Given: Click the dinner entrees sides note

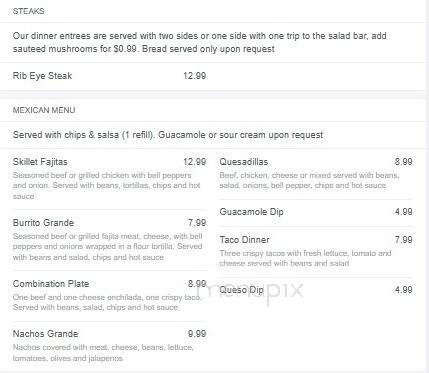Looking at the screenshot, I should coord(199,42).
